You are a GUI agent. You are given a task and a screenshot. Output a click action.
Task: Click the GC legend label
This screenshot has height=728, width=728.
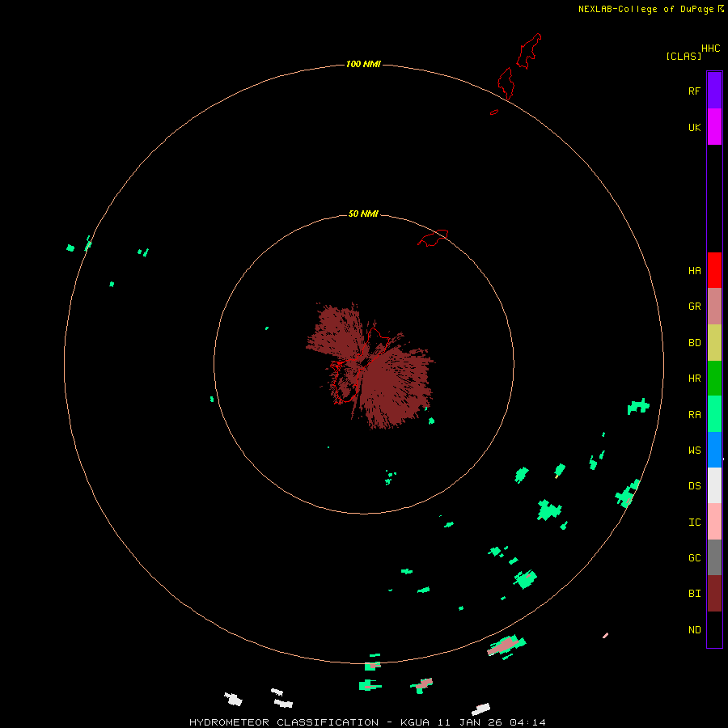click(x=695, y=558)
